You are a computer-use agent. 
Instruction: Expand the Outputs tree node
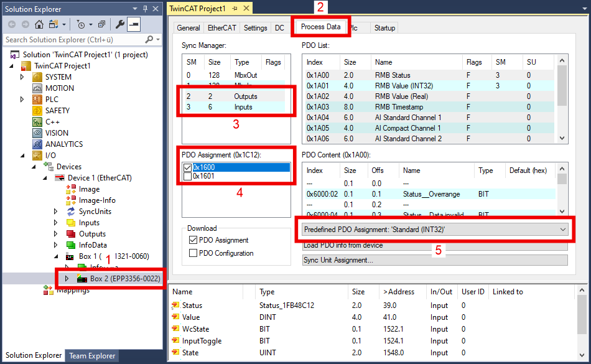[x=56, y=233]
